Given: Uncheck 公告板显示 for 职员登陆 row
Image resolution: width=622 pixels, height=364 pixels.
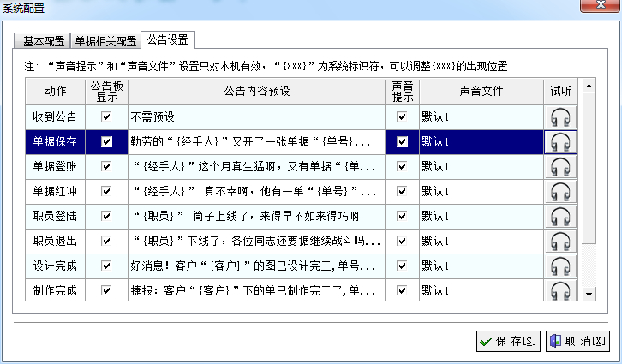Looking at the screenshot, I should [106, 216].
